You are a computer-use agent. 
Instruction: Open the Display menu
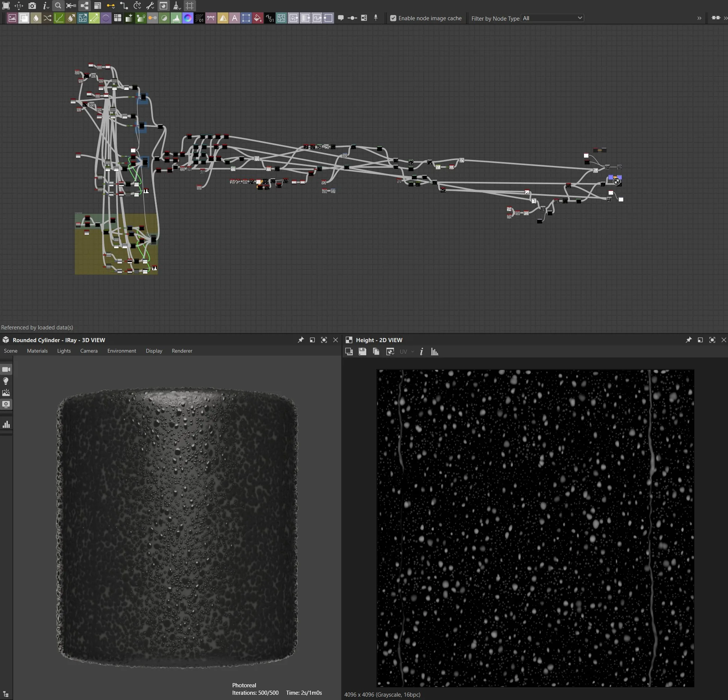154,351
